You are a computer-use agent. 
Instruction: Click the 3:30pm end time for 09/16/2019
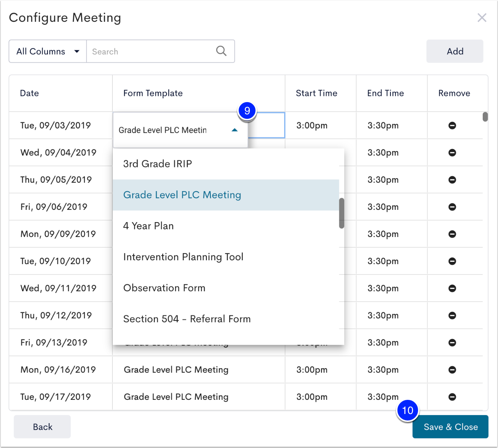[392, 370]
